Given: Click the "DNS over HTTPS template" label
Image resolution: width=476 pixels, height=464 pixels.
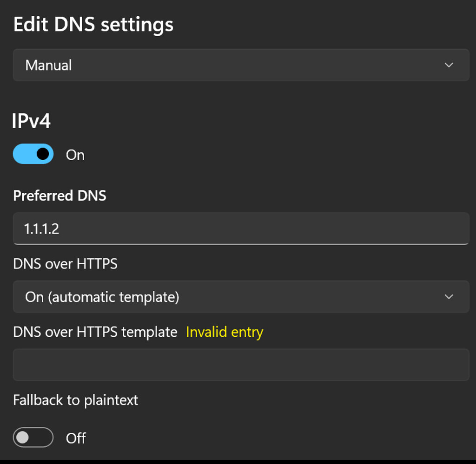Looking at the screenshot, I should pyautogui.click(x=95, y=332).
